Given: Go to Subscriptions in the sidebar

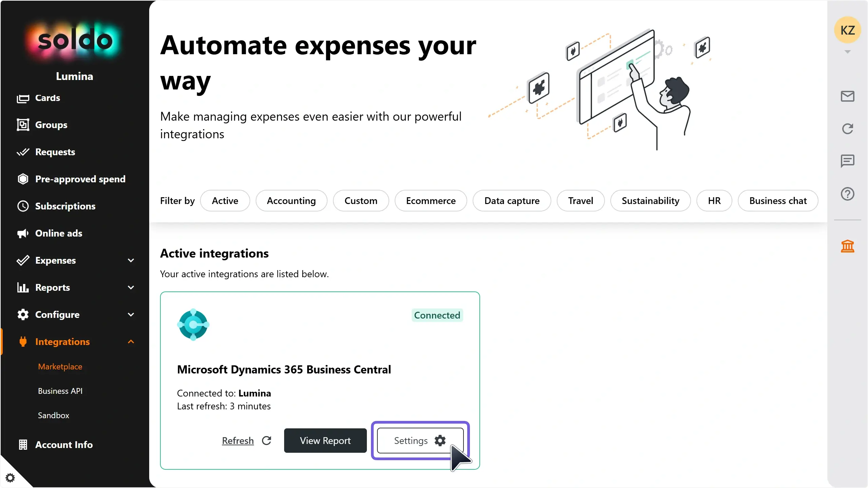Looking at the screenshot, I should [65, 206].
